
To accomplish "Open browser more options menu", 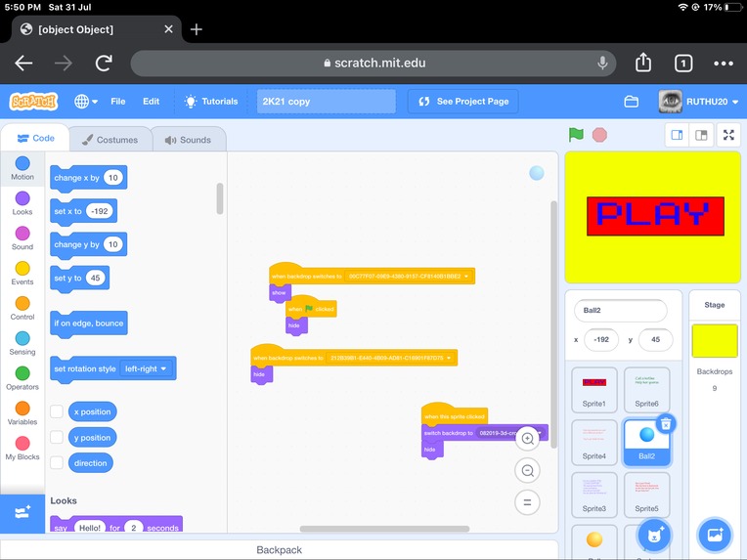I will (x=724, y=63).
